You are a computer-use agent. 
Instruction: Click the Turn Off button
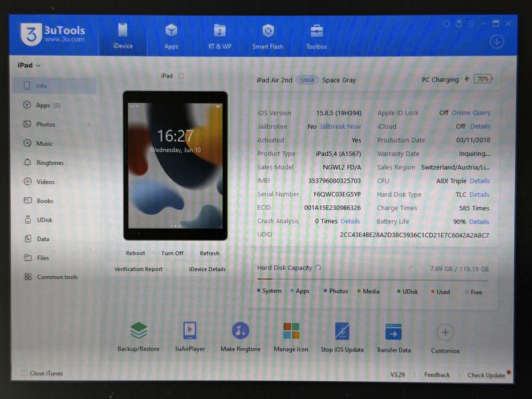172,253
